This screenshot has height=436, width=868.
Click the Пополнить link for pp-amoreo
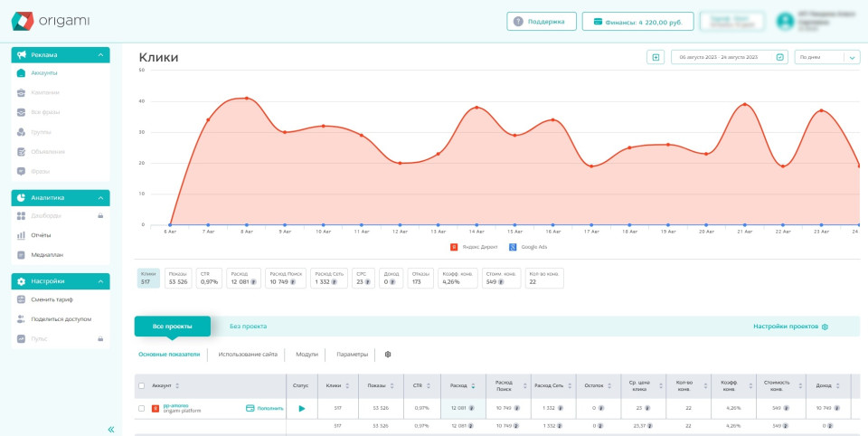pos(265,408)
